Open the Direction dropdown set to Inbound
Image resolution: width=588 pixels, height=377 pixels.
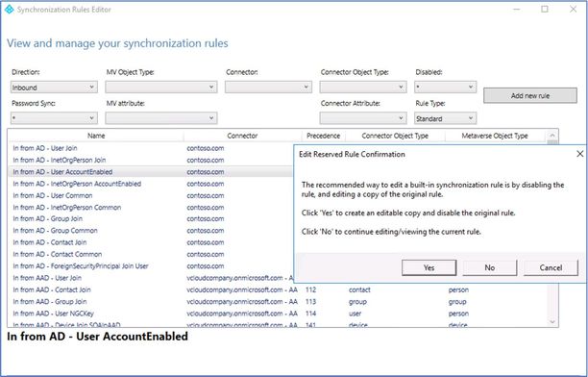pyautogui.click(x=54, y=88)
